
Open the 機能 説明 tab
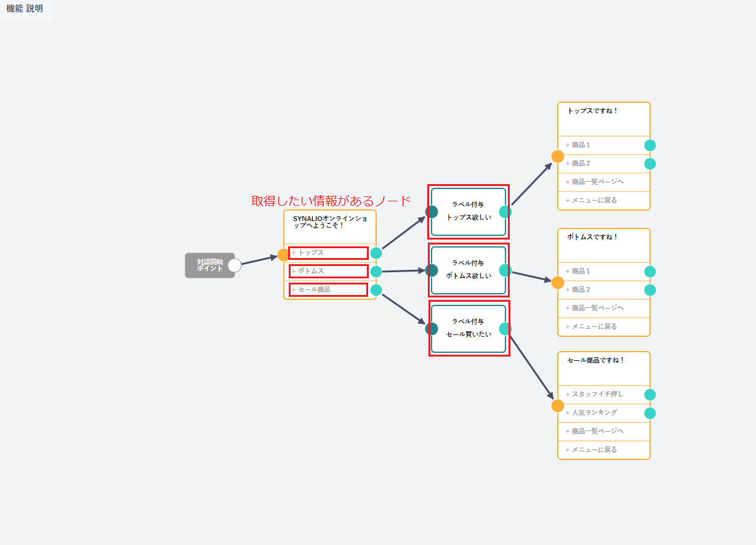tap(25, 9)
